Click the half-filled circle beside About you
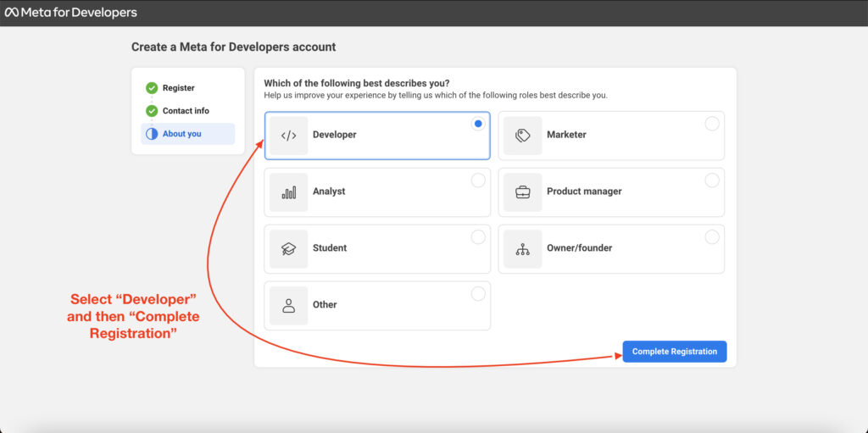Viewport: 868px width, 433px height. 152,134
